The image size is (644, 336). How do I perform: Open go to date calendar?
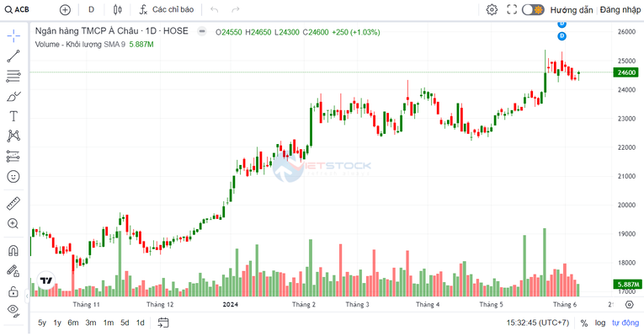163,323
